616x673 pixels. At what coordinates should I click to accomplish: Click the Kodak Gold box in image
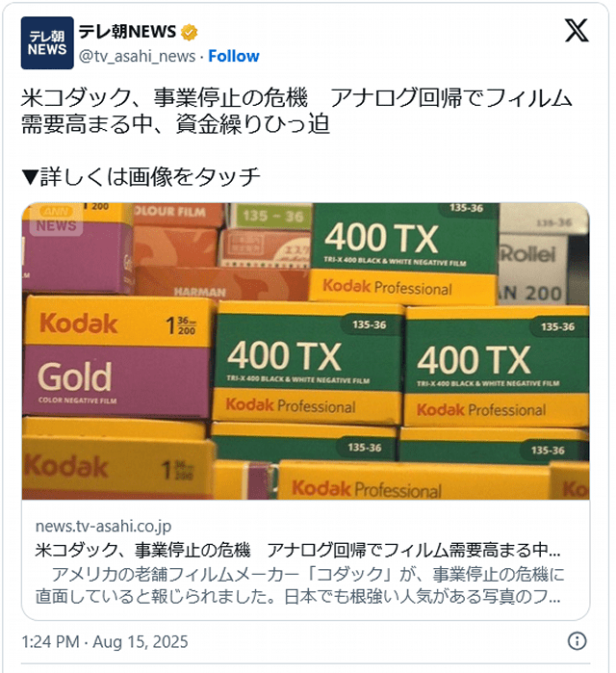pos(118,356)
